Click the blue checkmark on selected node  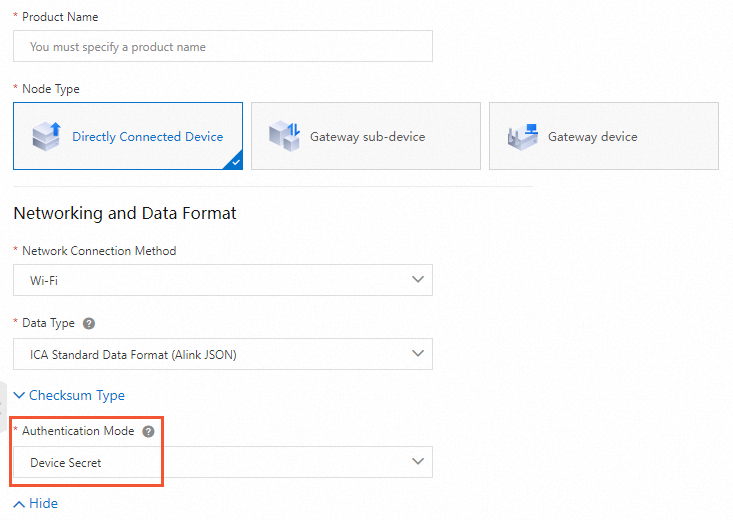point(234,162)
